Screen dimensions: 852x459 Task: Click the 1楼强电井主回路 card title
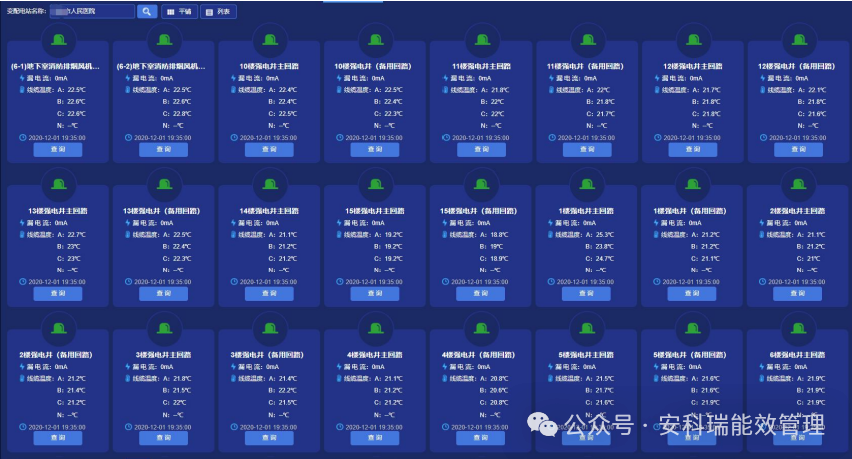(x=586, y=211)
